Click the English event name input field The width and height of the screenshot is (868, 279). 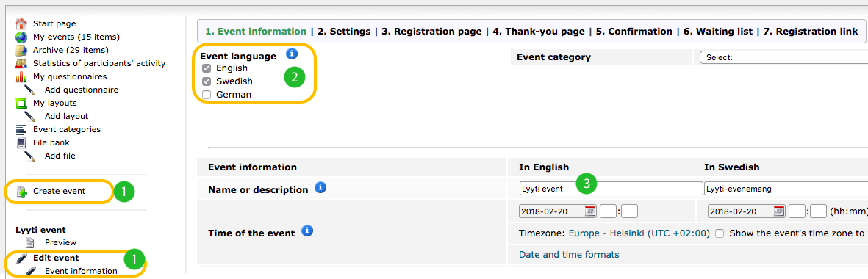click(611, 189)
